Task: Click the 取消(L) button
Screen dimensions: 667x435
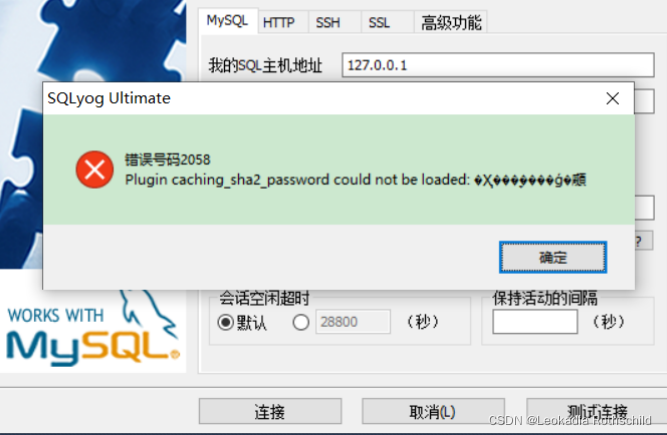Action: (x=433, y=411)
